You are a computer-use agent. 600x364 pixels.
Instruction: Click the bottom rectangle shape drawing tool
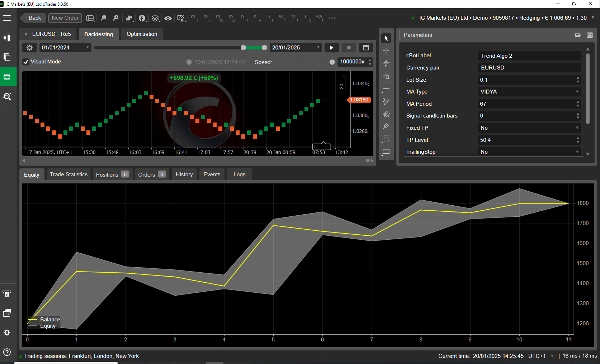(x=386, y=152)
